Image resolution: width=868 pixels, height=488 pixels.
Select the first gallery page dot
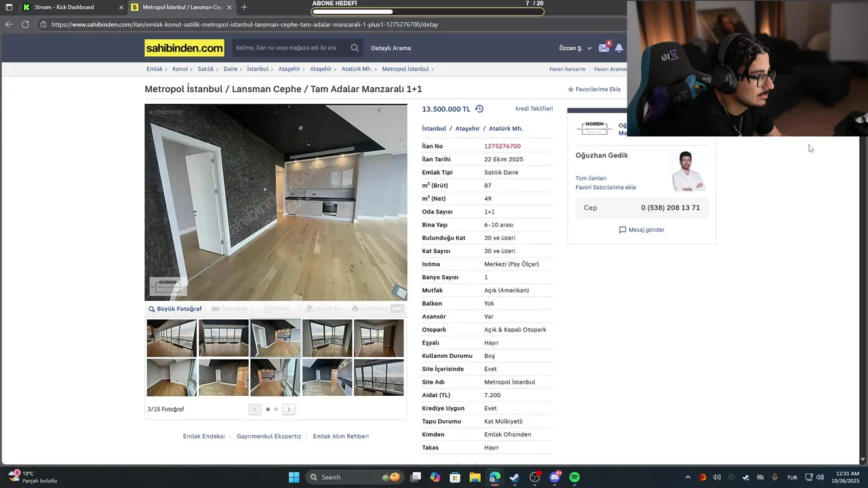pyautogui.click(x=268, y=409)
